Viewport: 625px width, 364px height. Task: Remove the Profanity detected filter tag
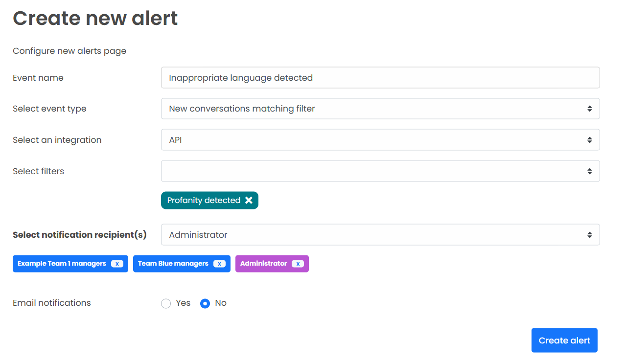[x=249, y=200]
